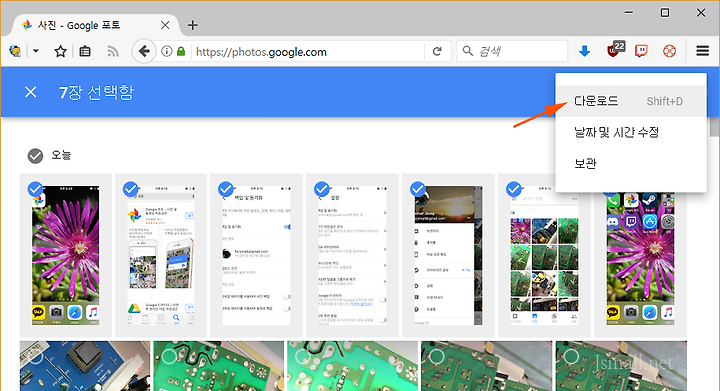Click the orange lifebuoy extension icon
This screenshot has width=720, height=391.
pyautogui.click(x=669, y=51)
